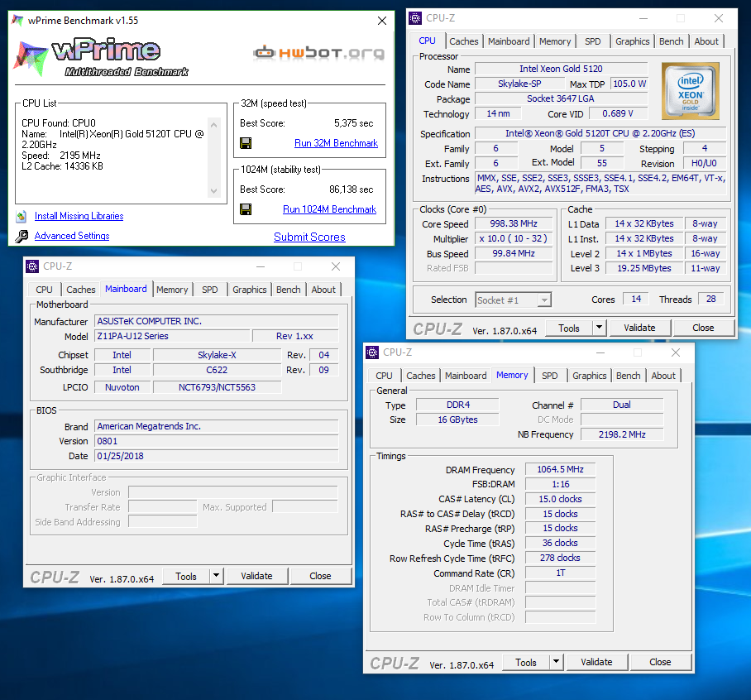Click Tools button in Mainboard CPU-Z window

(186, 577)
